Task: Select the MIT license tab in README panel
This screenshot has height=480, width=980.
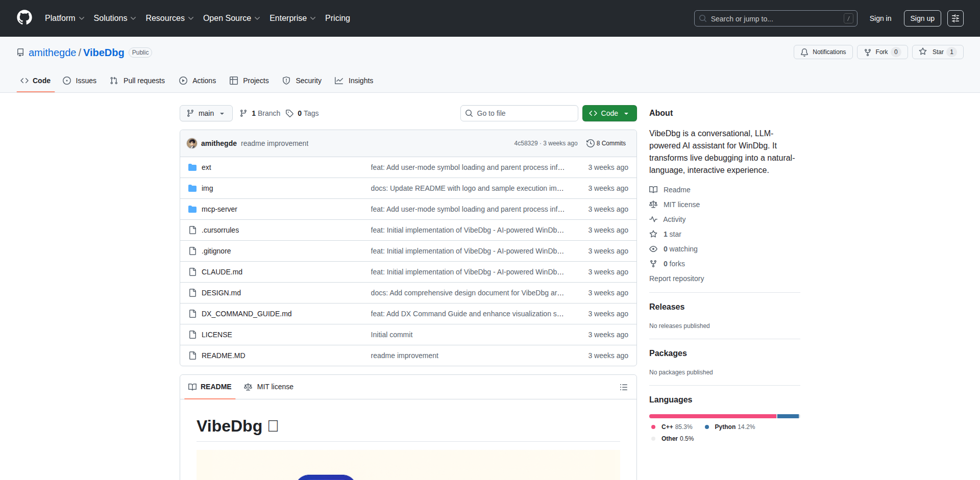Action: (269, 387)
